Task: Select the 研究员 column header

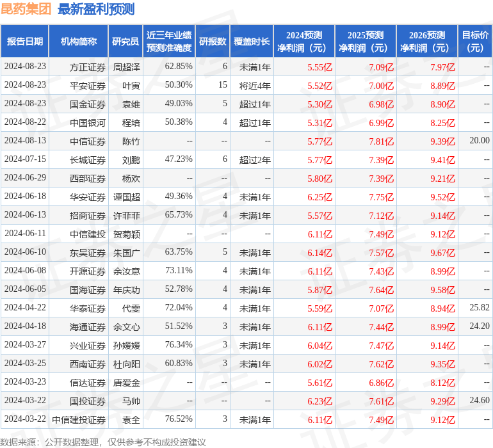Action: pyautogui.click(x=125, y=41)
